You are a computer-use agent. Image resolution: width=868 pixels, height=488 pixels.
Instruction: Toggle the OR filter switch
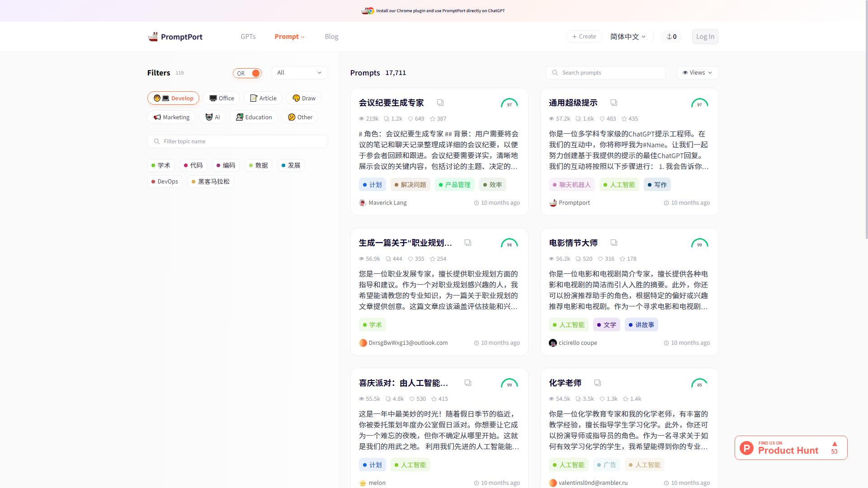pos(247,73)
